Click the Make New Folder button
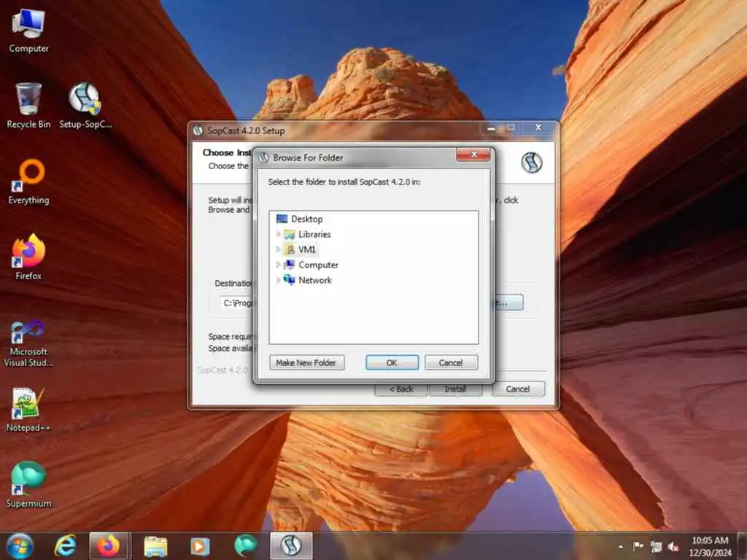Viewport: 747px width, 560px height. 307,363
